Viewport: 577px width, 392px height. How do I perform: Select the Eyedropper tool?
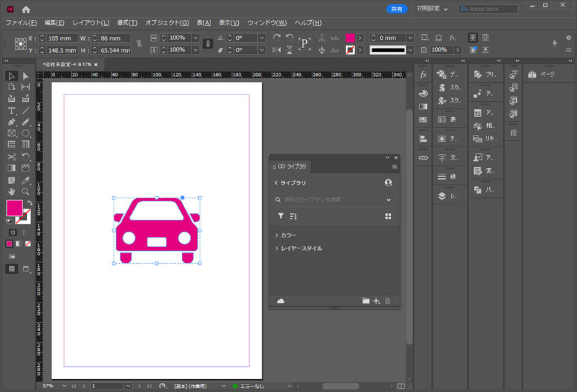(25, 180)
